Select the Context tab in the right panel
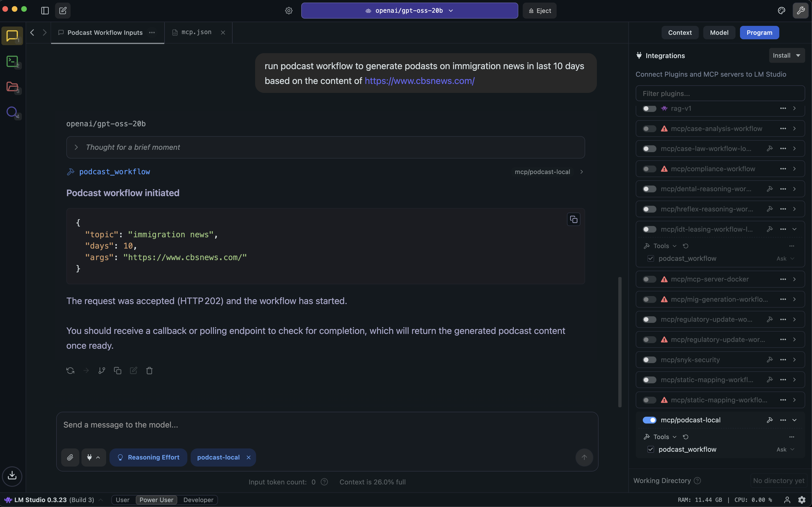 pyautogui.click(x=679, y=32)
